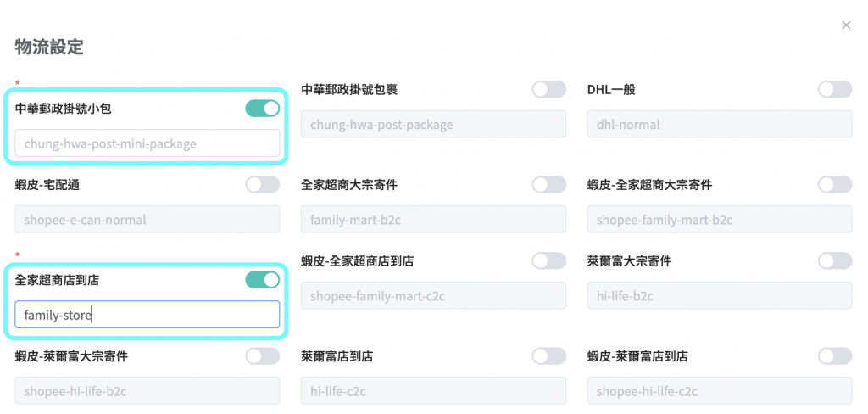Click the chung-hwa-post-mini-package input field

coord(147,143)
